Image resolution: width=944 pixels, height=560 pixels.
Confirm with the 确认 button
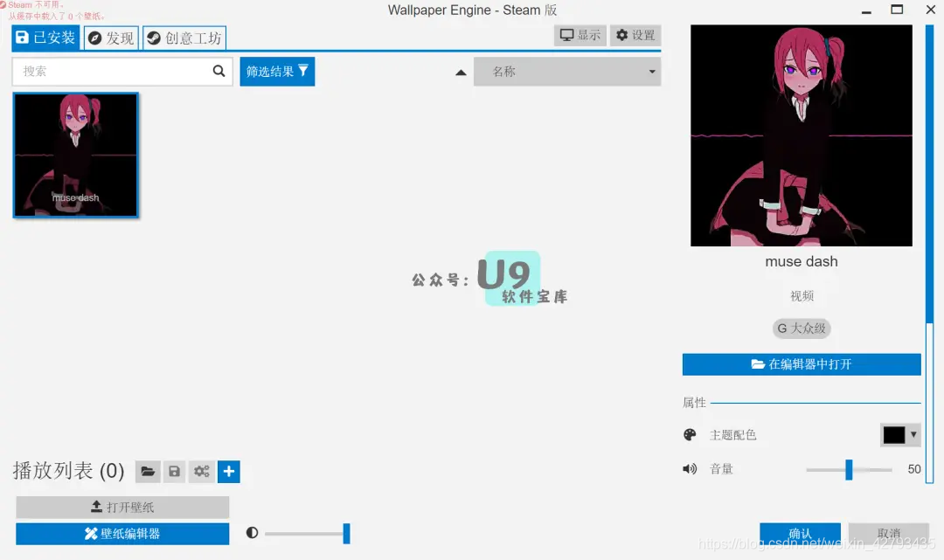[x=800, y=533]
